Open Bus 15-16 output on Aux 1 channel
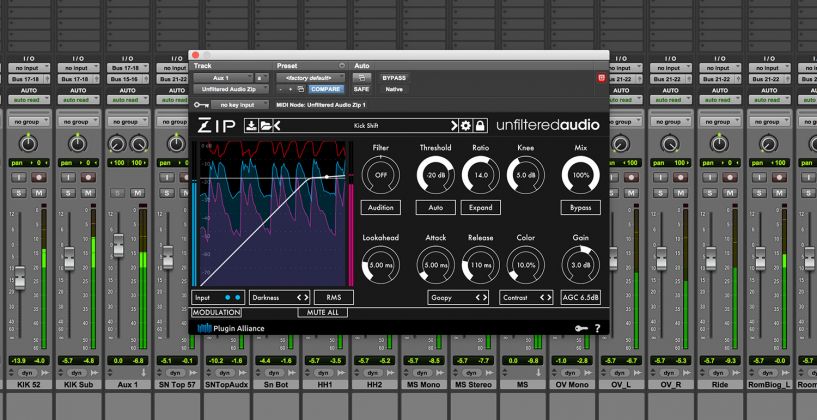The width and height of the screenshot is (817, 420). click(x=128, y=79)
